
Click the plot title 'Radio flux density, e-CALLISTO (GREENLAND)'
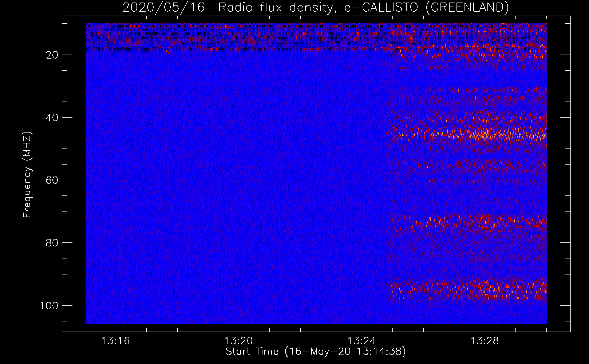click(363, 7)
